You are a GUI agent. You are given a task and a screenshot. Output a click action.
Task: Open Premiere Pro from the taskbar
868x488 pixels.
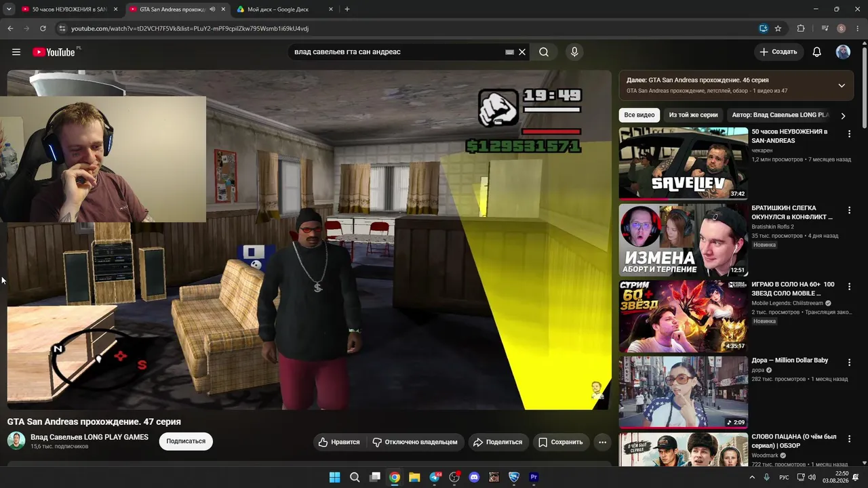click(x=534, y=477)
